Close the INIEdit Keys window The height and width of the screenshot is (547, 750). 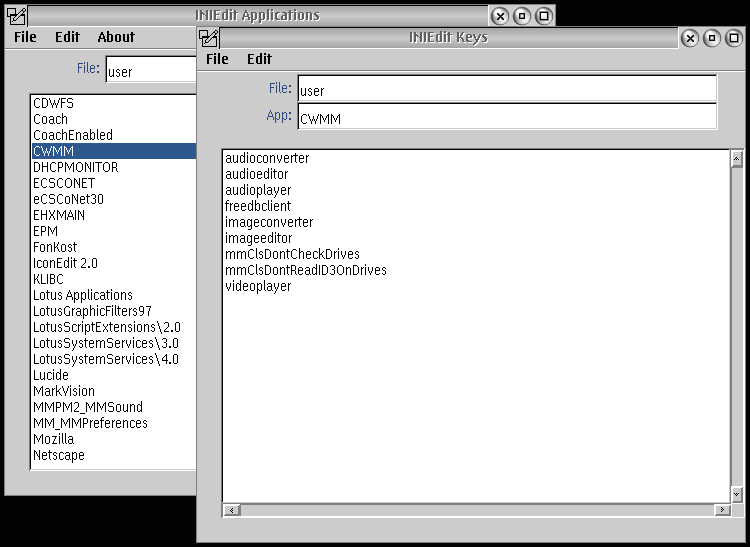pos(690,38)
